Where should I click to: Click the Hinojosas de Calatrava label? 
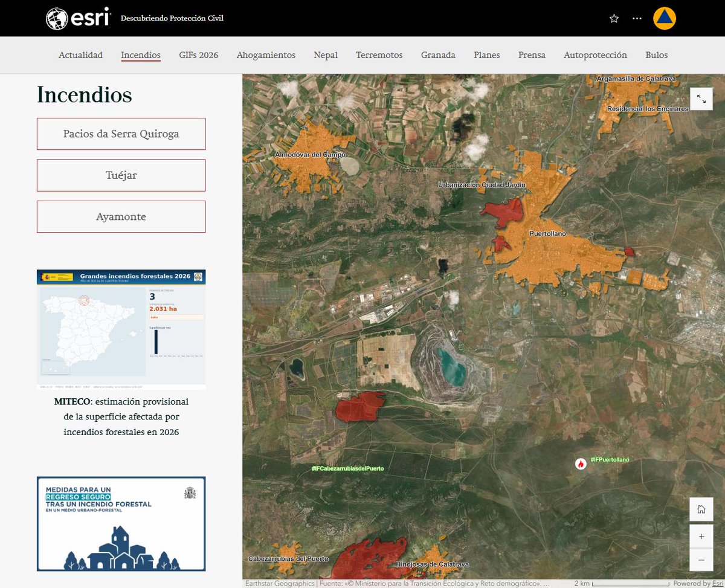[432, 564]
